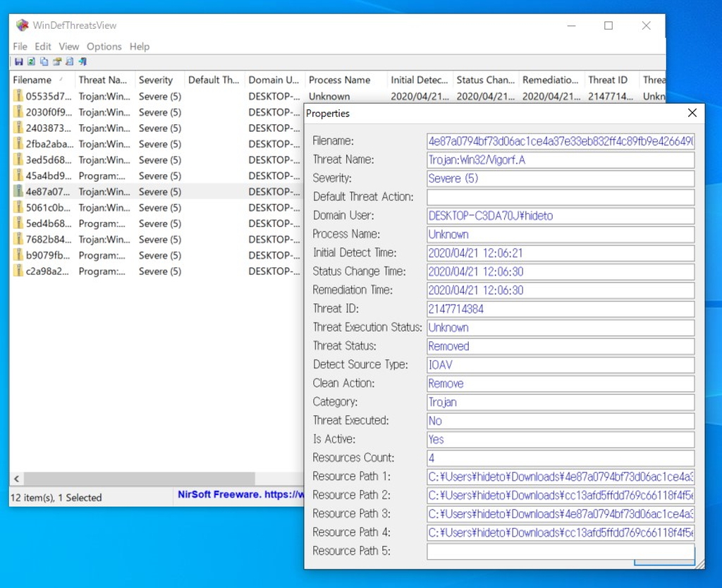Click the Threat Name field Trojan:Win32/Vigorf.A
This screenshot has width=722, height=588.
[561, 160]
